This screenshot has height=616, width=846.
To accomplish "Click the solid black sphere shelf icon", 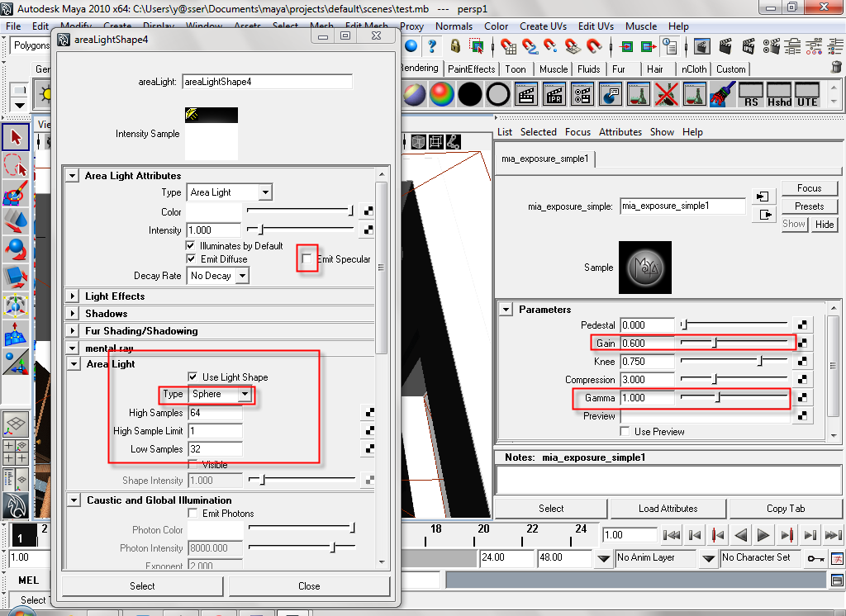I will pyautogui.click(x=470, y=96).
